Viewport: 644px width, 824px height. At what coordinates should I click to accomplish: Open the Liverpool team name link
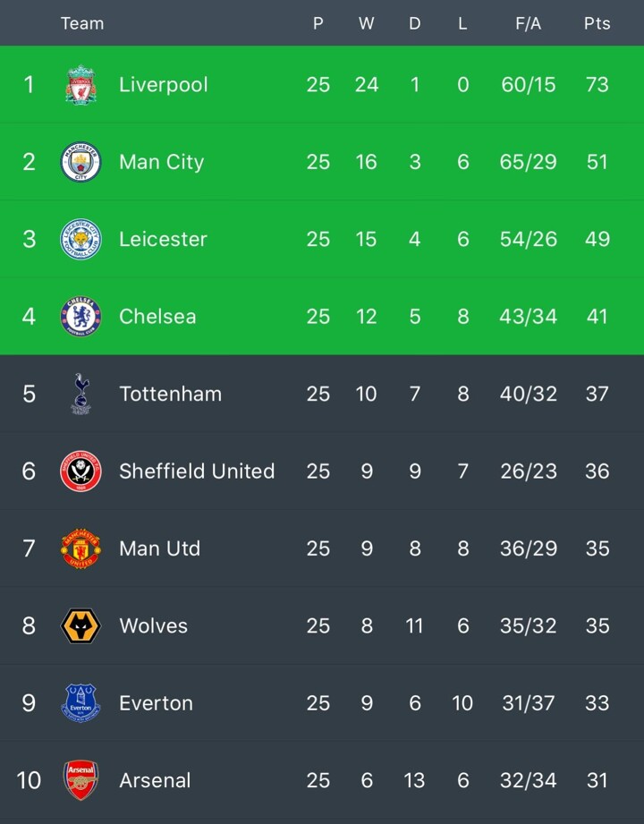point(163,85)
